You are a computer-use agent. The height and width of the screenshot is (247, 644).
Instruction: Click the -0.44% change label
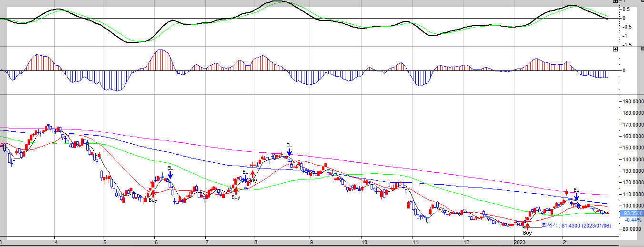point(633,220)
